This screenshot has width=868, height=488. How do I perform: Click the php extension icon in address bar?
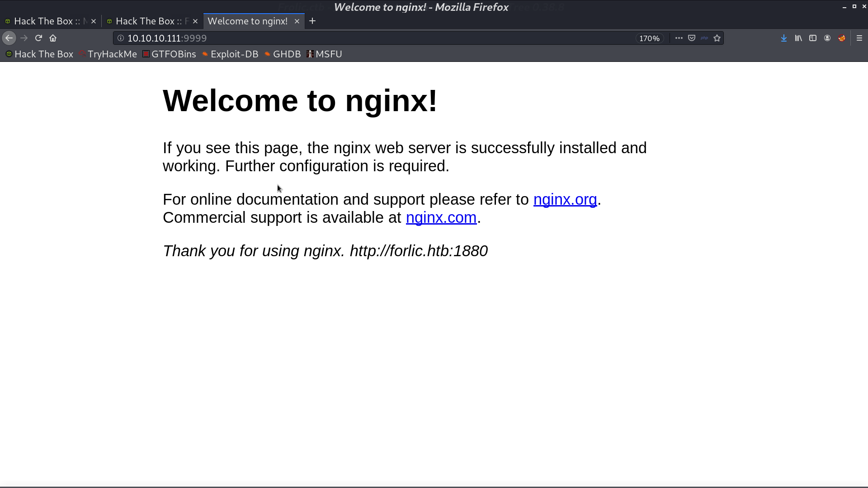(704, 38)
